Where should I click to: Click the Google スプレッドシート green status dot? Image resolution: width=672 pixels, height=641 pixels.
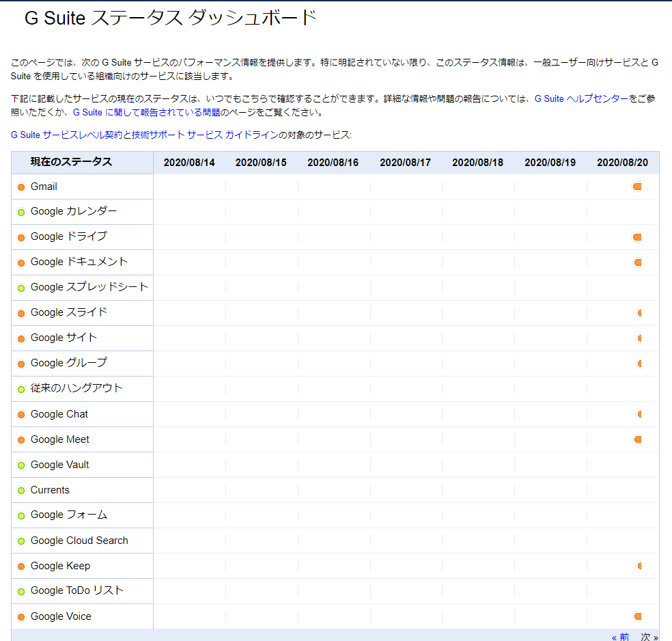click(x=21, y=288)
